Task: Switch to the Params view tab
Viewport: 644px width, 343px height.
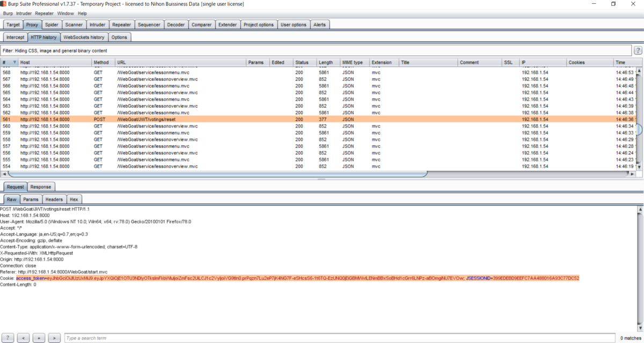Action: 31,199
